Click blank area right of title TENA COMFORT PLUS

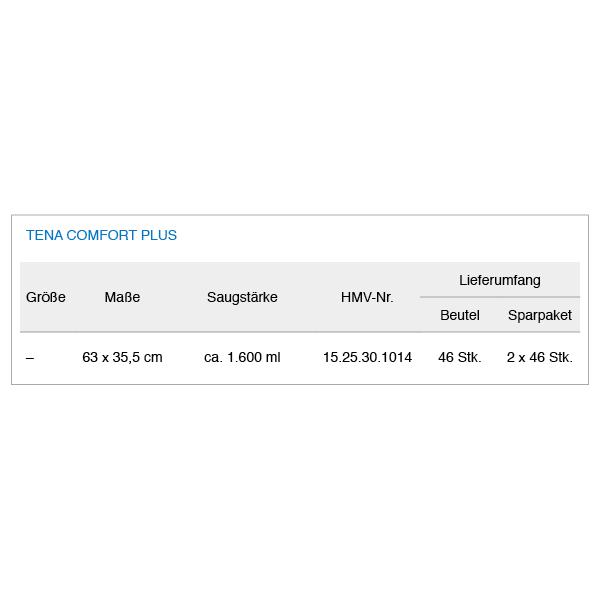click(x=379, y=235)
